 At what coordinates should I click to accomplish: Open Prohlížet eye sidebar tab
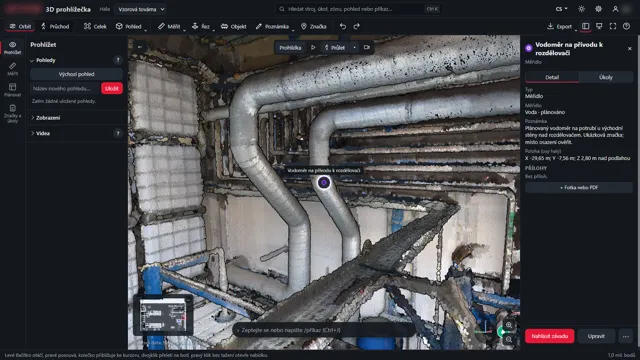tap(13, 48)
